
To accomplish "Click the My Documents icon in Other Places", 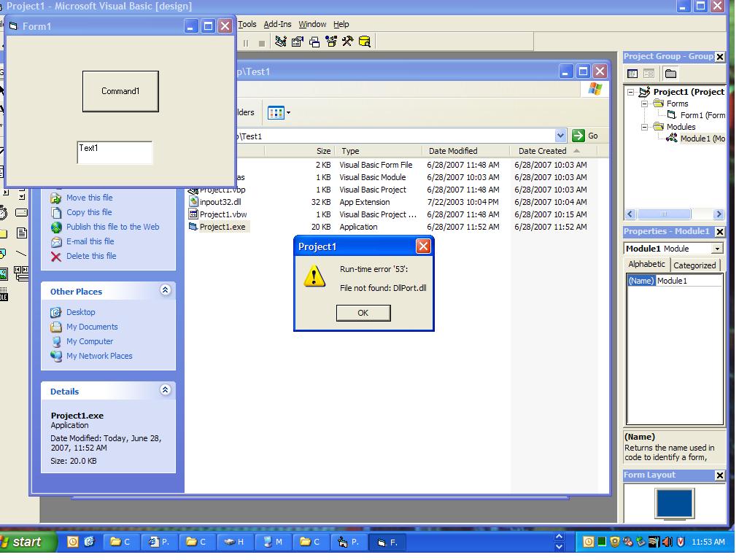I will pyautogui.click(x=56, y=327).
